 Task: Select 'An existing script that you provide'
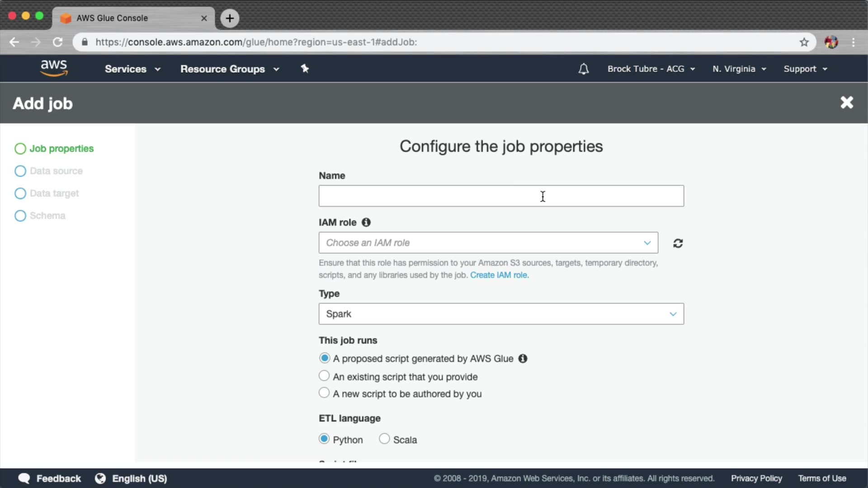point(324,376)
